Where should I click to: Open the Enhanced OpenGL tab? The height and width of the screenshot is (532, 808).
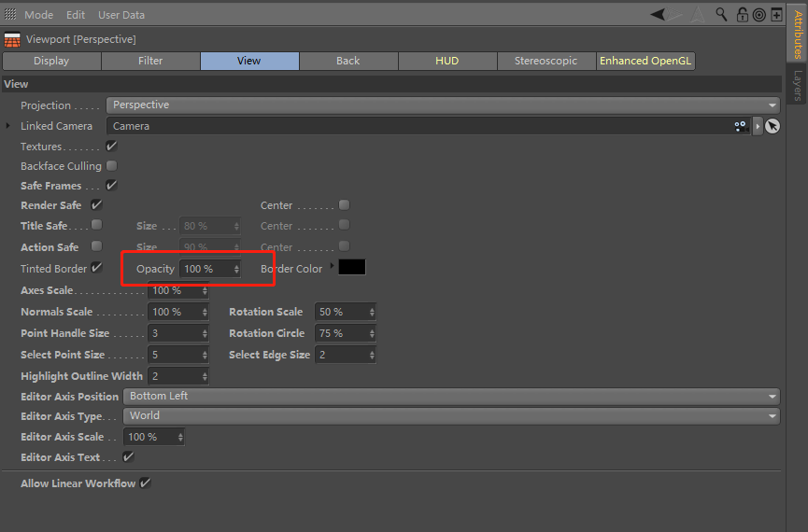(646, 61)
